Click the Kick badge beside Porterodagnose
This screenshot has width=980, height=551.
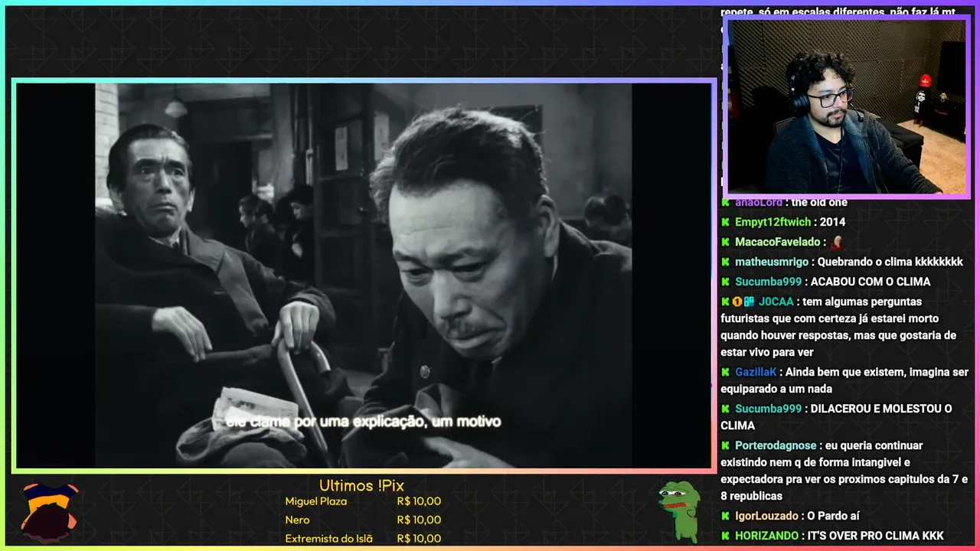point(725,445)
